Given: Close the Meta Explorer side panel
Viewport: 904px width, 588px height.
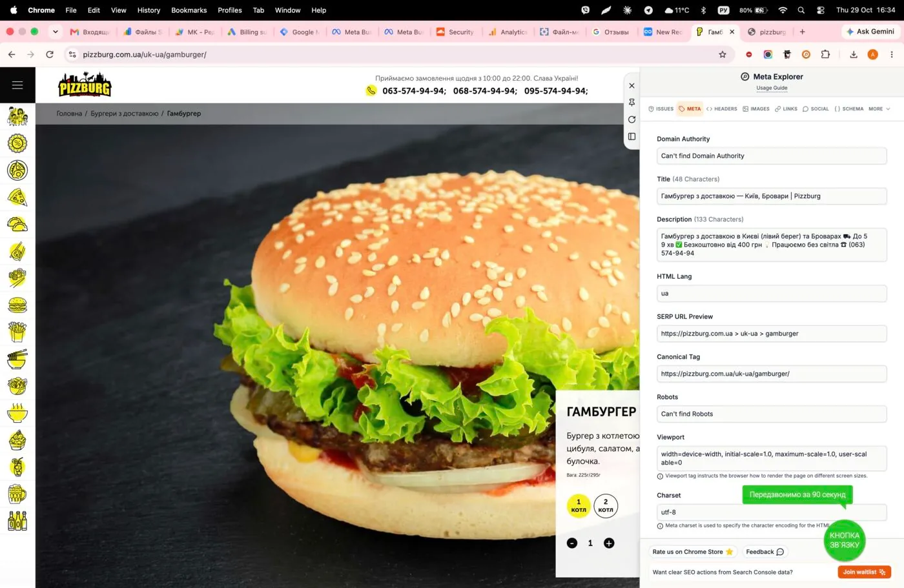Looking at the screenshot, I should point(632,86).
